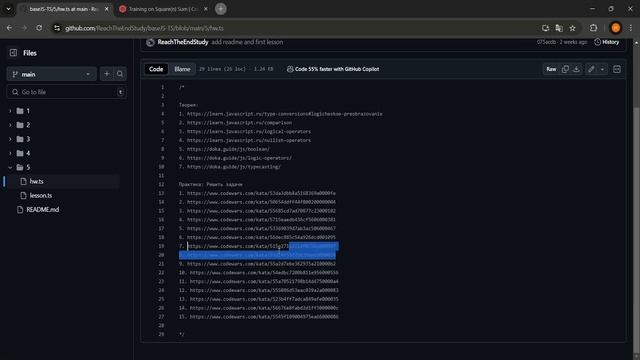Open Chrome three-dot menu
This screenshot has height=360, width=640.
coord(631,28)
